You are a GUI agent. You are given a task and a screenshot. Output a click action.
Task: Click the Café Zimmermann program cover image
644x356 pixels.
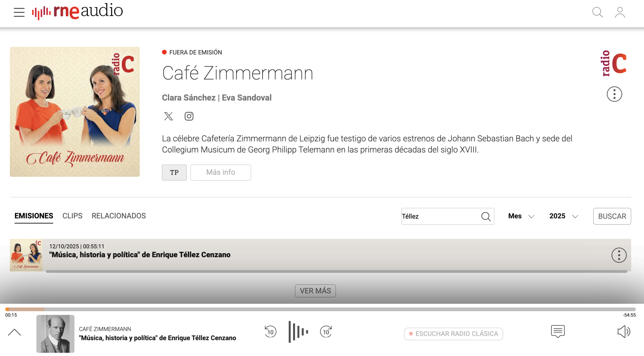75,112
